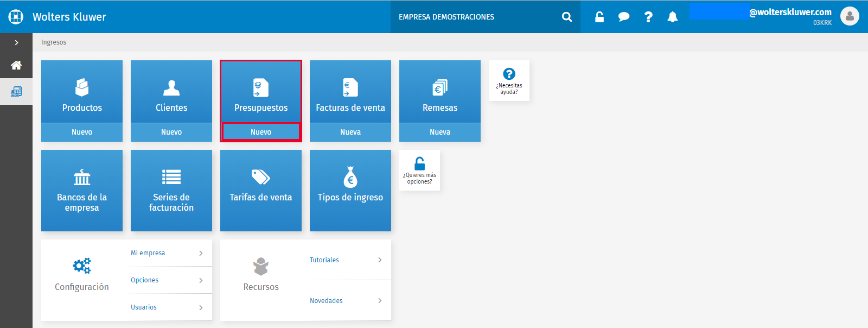This screenshot has width=868, height=328.
Task: Click the ¿Quieres más opciones? card
Action: point(419,170)
